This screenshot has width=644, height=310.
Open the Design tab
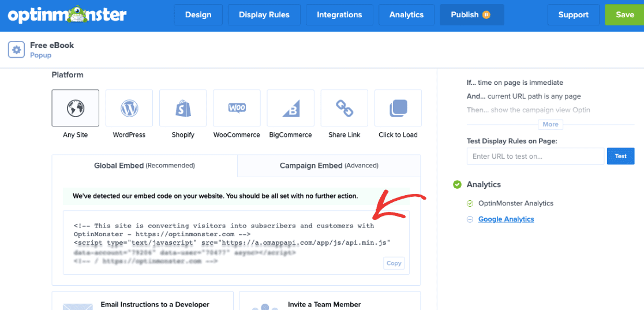coord(199,15)
